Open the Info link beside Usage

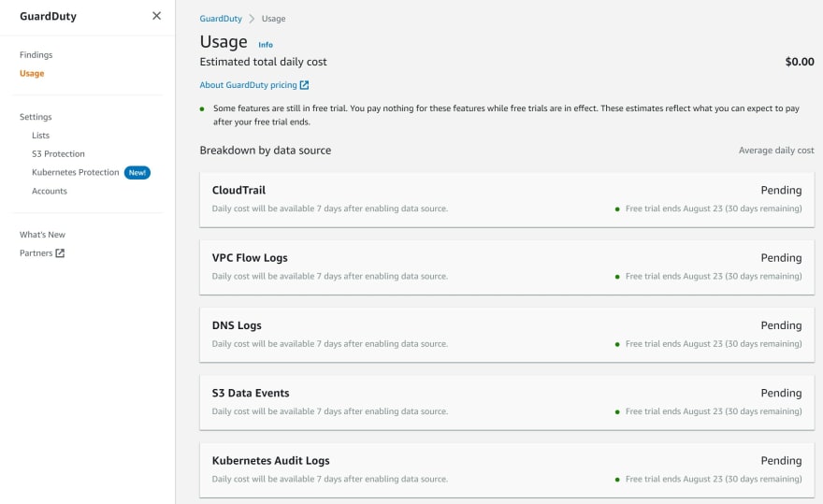click(x=266, y=45)
